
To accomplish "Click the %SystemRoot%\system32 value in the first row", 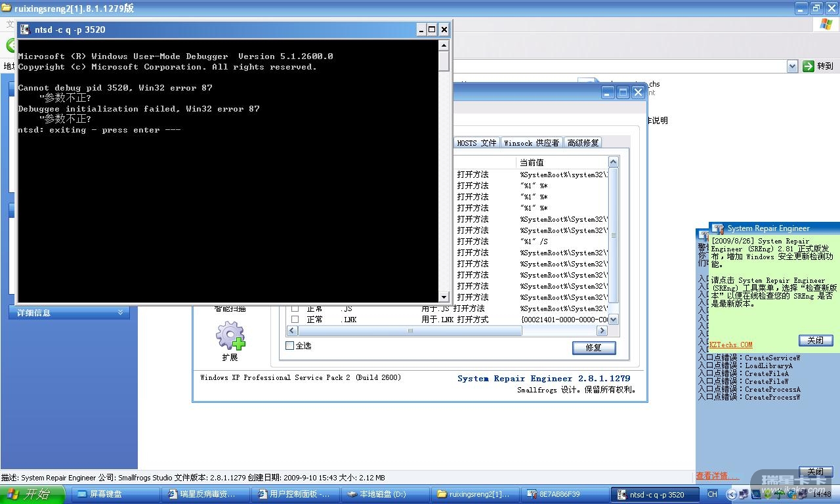I will 564,175.
